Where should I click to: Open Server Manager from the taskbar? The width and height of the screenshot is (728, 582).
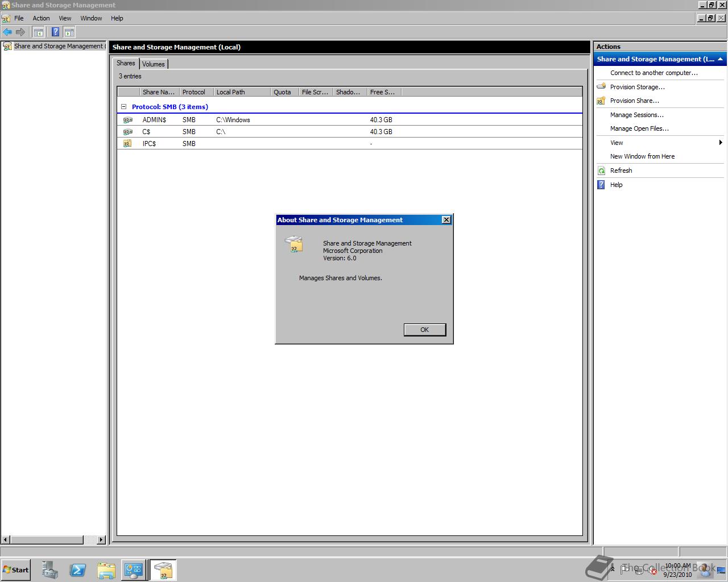click(x=49, y=570)
